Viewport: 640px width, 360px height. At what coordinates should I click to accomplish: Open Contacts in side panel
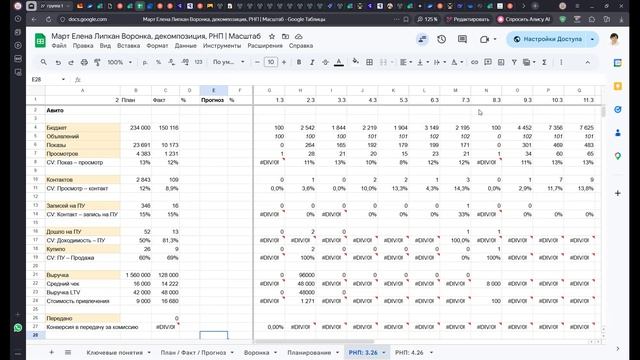618,133
